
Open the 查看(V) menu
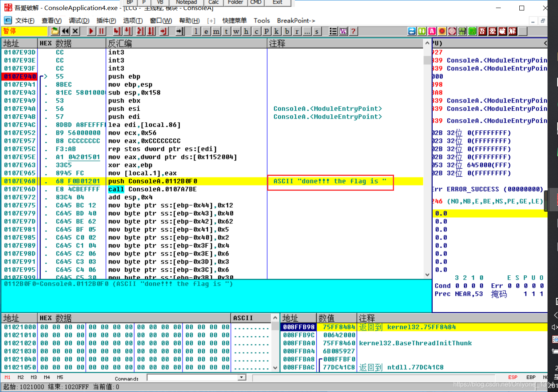[x=52, y=21]
